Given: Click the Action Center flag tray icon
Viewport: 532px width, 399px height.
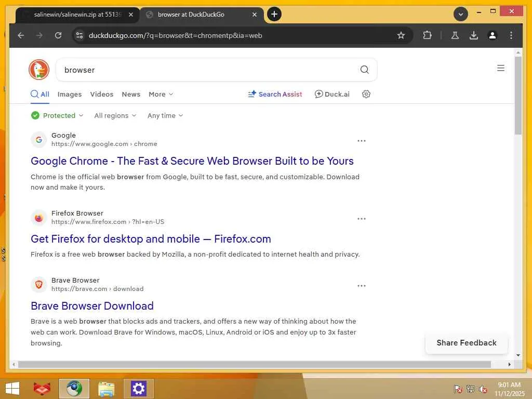Looking at the screenshot, I should tap(458, 389).
